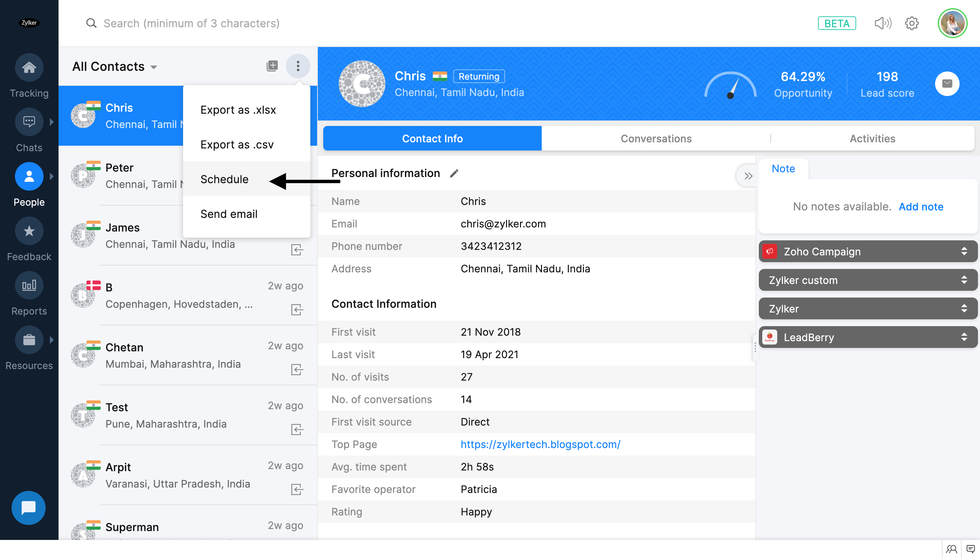
Task: Switch to the Conversations tab
Action: 656,139
